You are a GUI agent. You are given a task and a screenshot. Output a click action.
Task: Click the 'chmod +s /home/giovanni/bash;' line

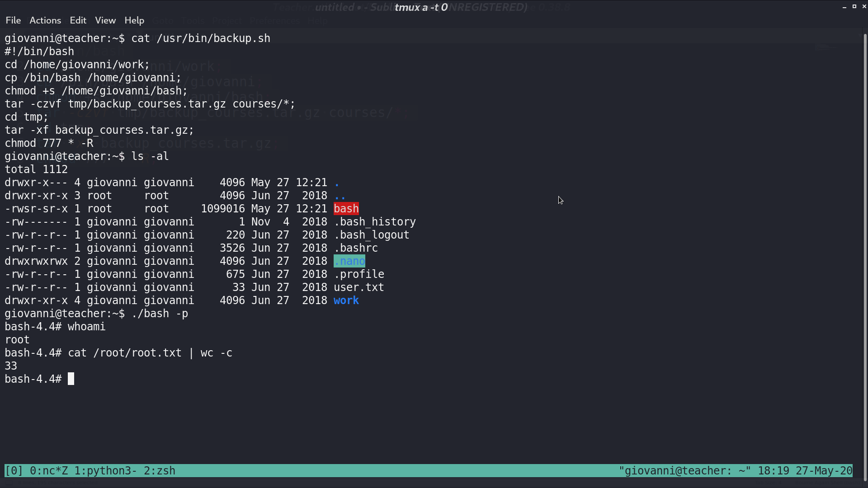(x=96, y=91)
